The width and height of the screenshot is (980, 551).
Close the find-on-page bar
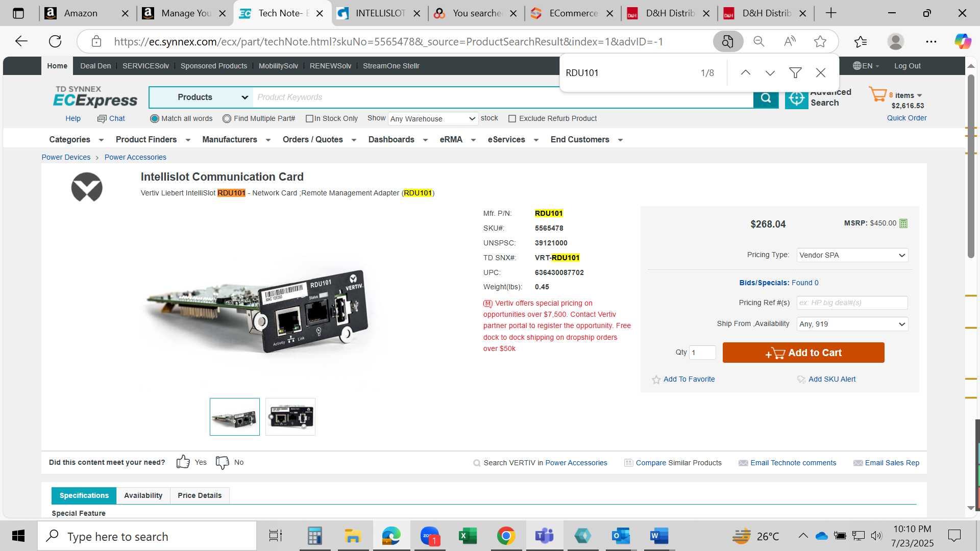(x=821, y=73)
